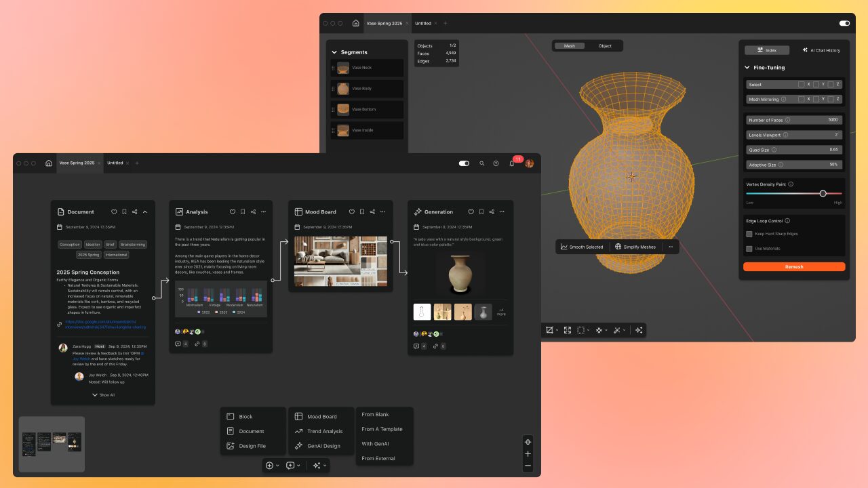Open Generation card more options menu

(x=502, y=212)
